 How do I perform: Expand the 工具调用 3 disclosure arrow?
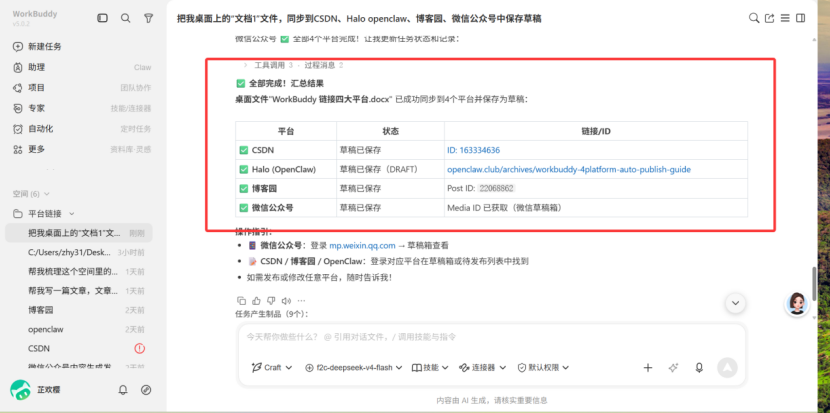click(245, 65)
